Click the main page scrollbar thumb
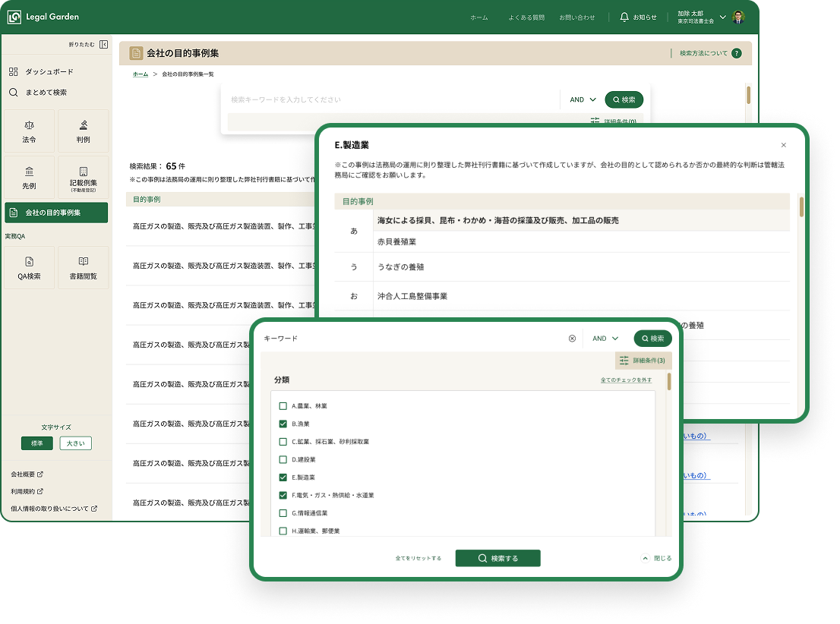The width and height of the screenshot is (840, 624). 748,95
